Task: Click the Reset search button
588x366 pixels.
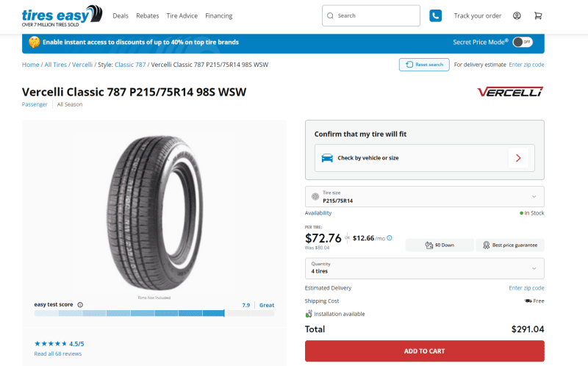Action: [424, 65]
